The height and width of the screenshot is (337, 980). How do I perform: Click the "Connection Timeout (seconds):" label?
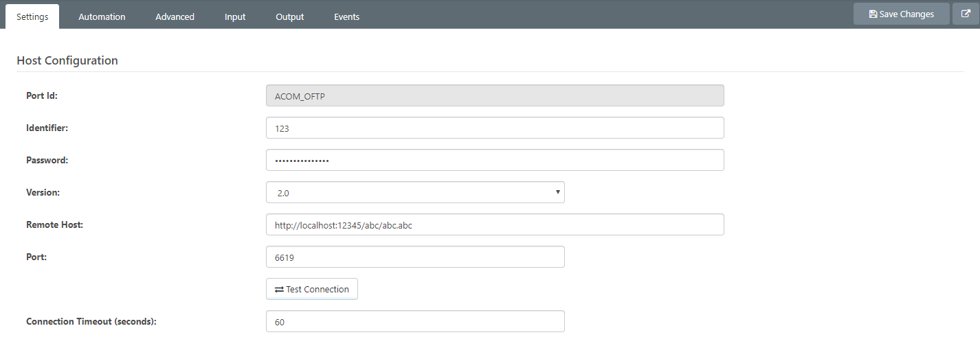91,321
